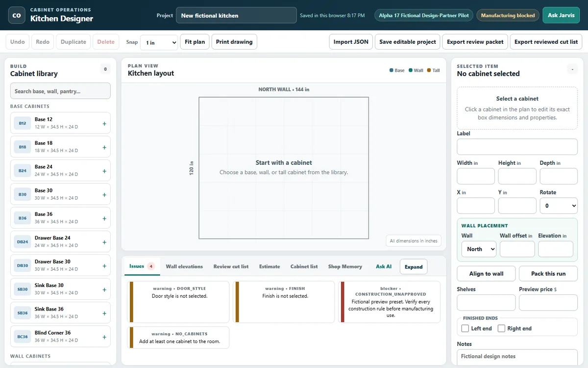Screen dimensions: 588x368
Task: Click the DB24 drawer base badge
Action: click(23, 242)
